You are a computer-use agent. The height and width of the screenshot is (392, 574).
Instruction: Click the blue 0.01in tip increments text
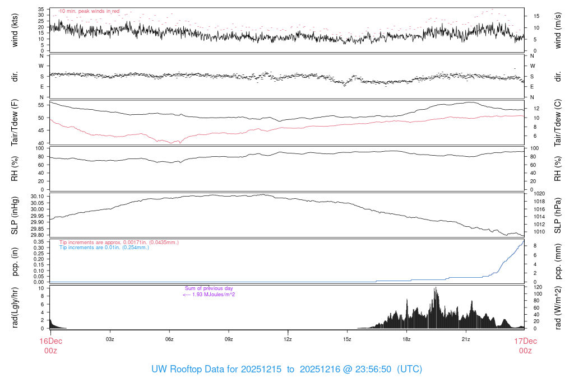[104, 247]
